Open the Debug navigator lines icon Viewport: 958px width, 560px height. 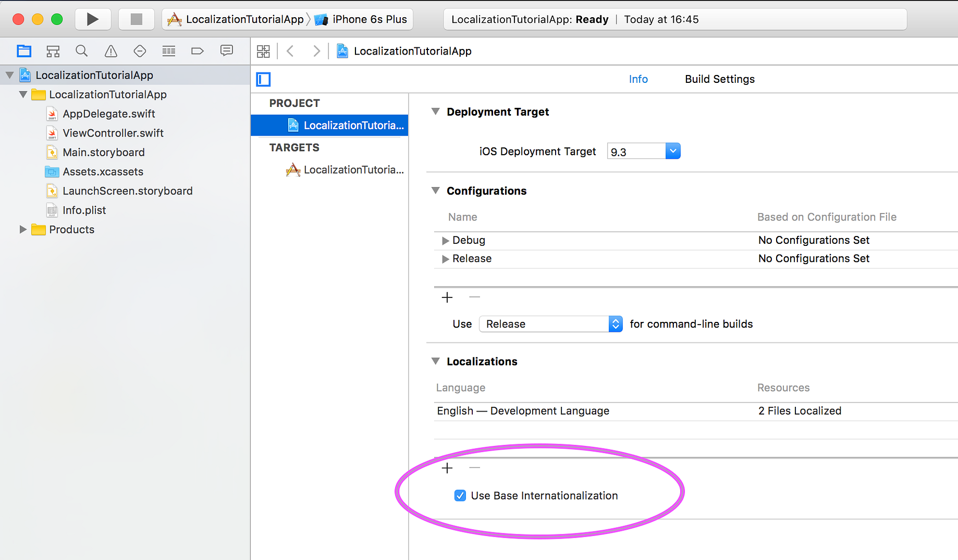click(x=169, y=51)
